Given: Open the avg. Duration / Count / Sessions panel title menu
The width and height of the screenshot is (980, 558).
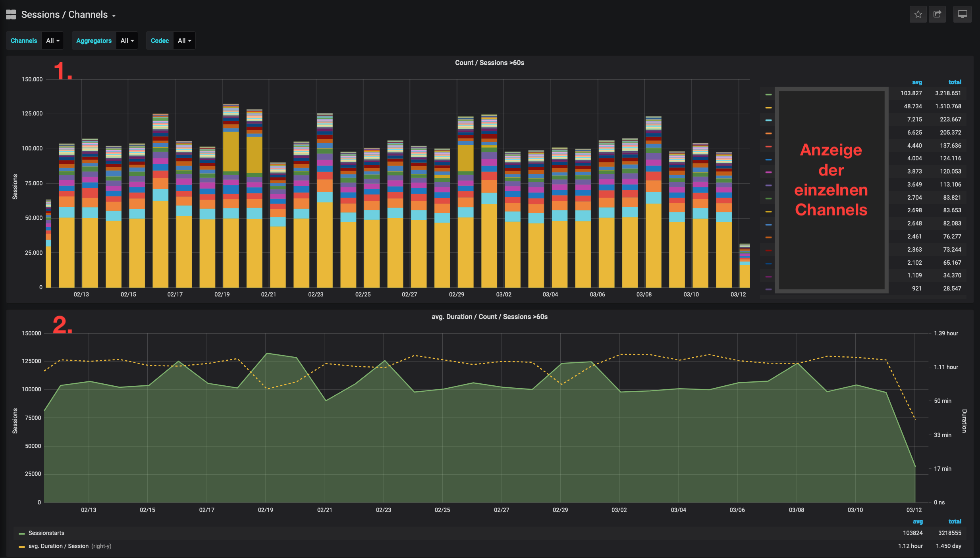Looking at the screenshot, I should point(489,317).
